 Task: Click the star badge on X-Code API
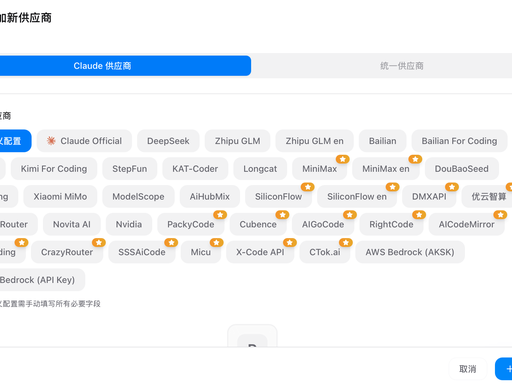click(x=290, y=242)
